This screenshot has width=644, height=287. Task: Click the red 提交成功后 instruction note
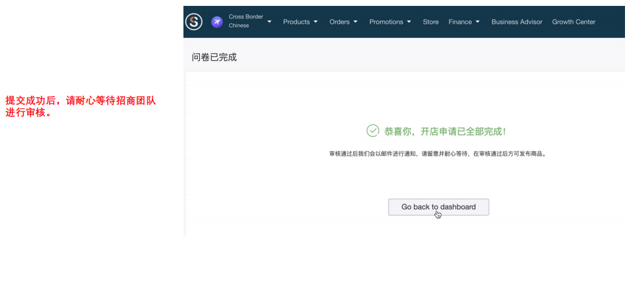[x=80, y=107]
